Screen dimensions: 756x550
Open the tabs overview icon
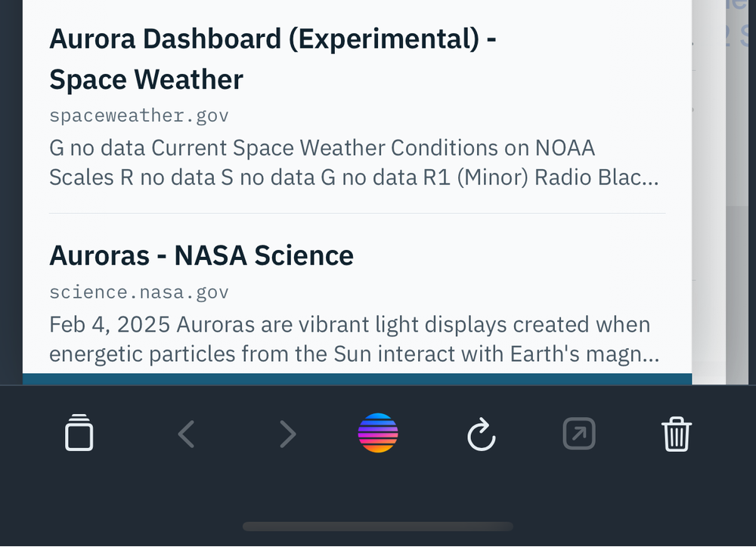click(79, 432)
